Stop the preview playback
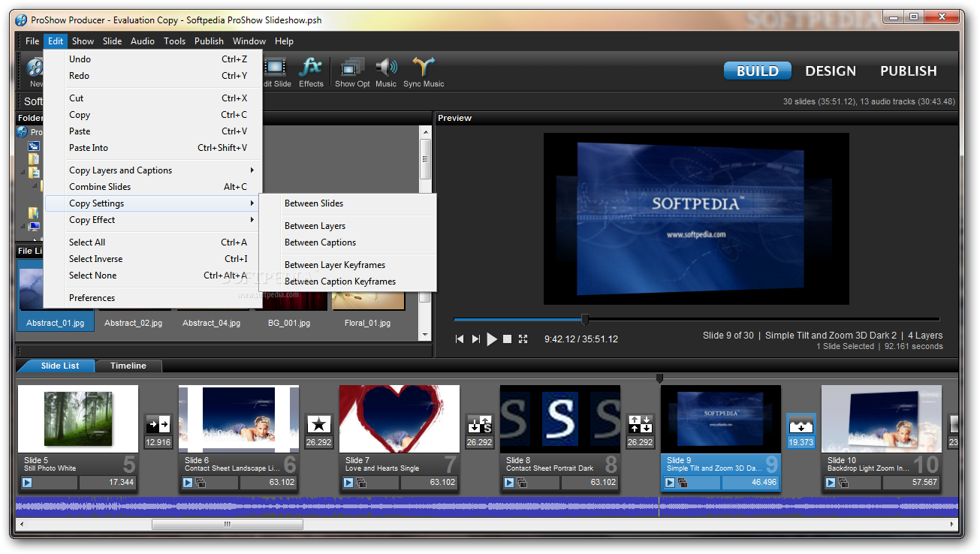The height and width of the screenshot is (554, 980). click(x=508, y=339)
